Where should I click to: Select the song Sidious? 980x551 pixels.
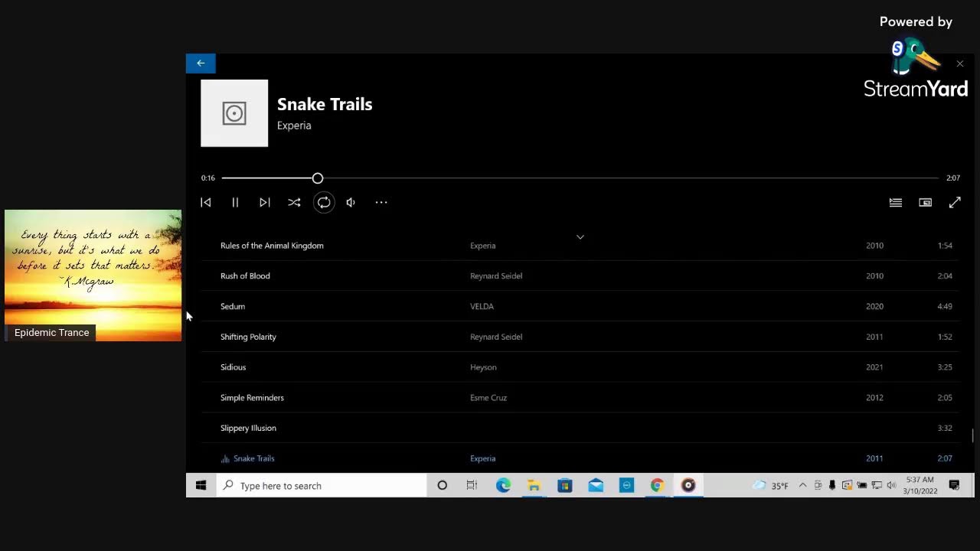(580, 367)
